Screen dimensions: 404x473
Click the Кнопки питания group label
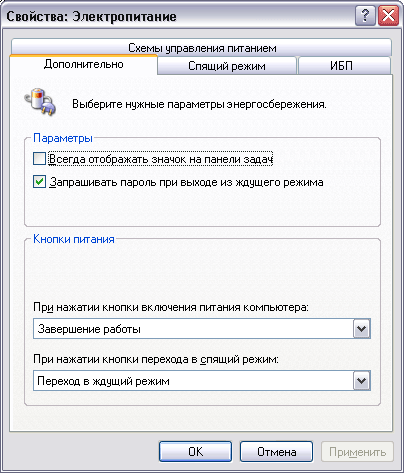74,239
